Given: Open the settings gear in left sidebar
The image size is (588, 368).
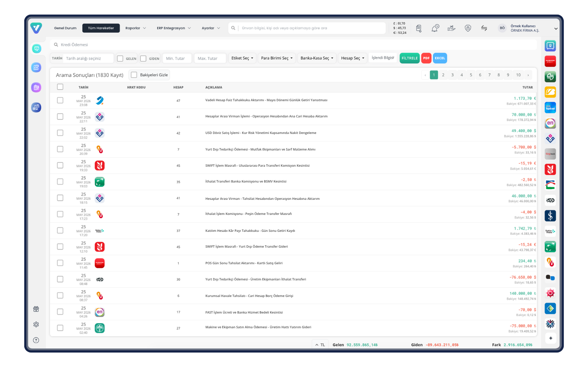Looking at the screenshot, I should pos(36,325).
